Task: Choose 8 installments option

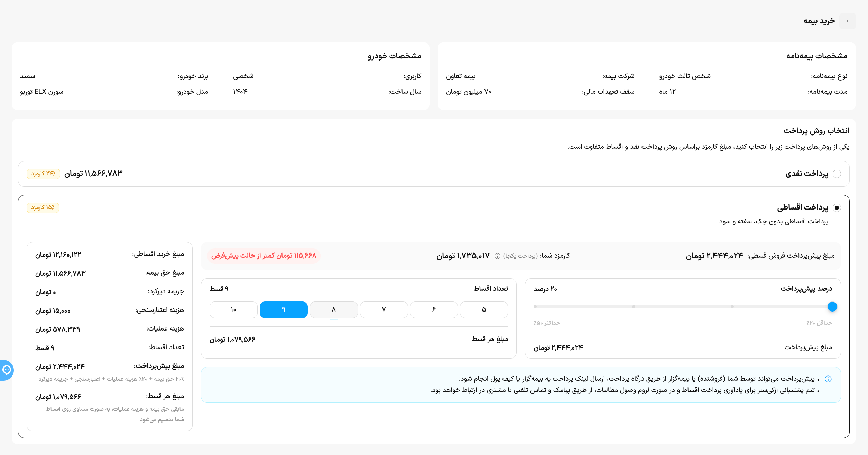Action: coord(334,309)
